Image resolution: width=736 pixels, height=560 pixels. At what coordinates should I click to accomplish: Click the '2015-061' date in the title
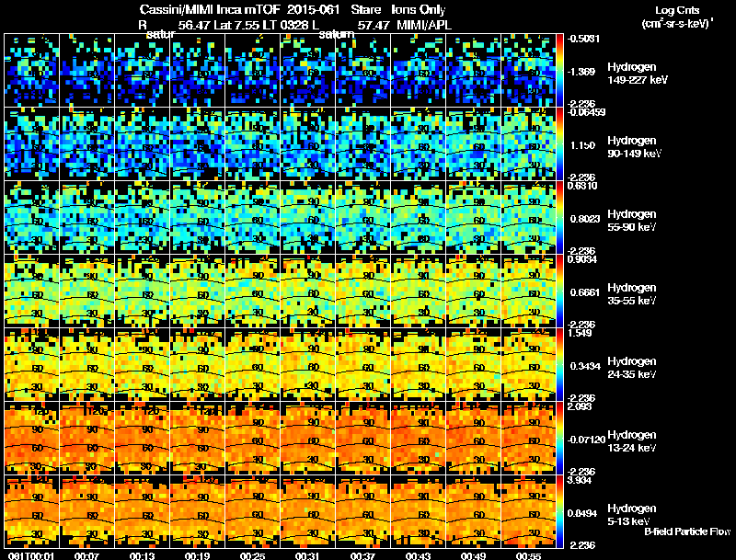[x=314, y=10]
